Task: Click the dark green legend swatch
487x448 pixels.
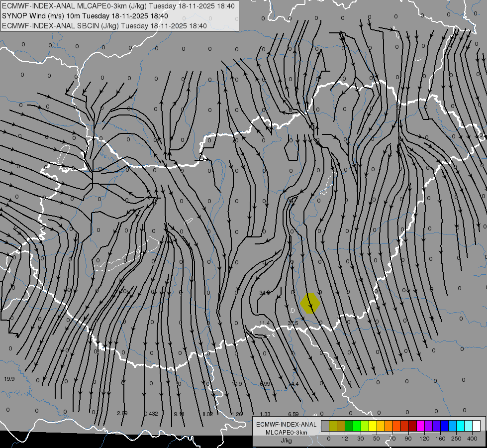Action: click(349, 426)
